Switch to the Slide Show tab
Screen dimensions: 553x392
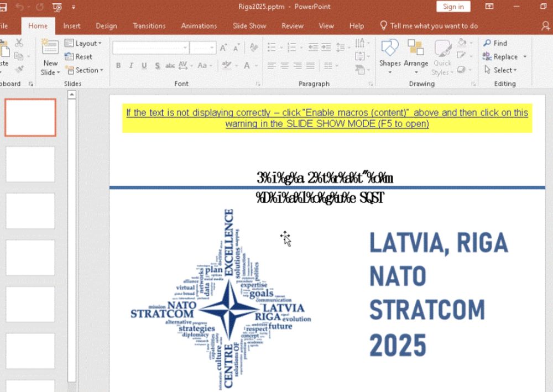[249, 26]
